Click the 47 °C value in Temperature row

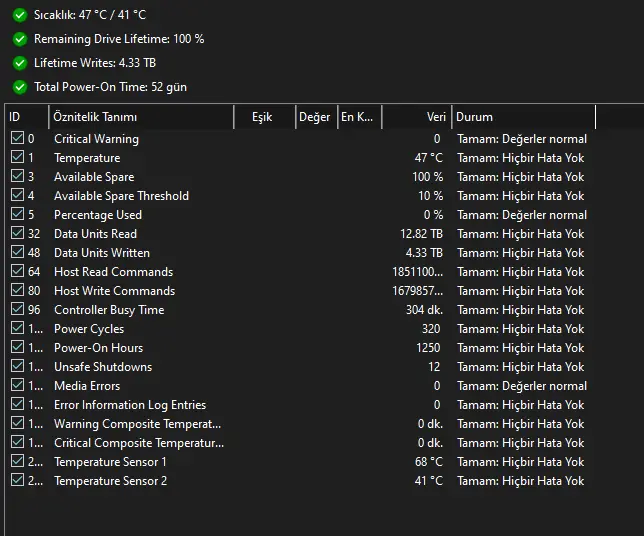[x=429, y=158]
